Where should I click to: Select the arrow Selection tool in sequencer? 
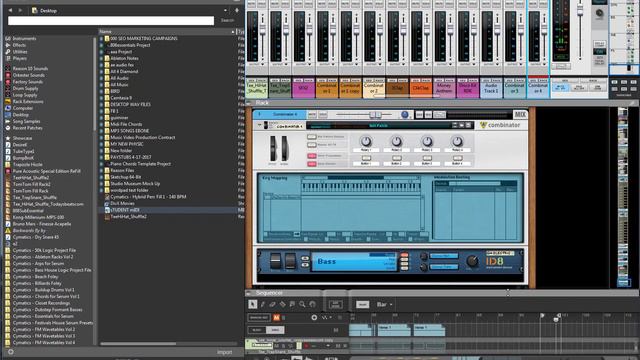(253, 304)
